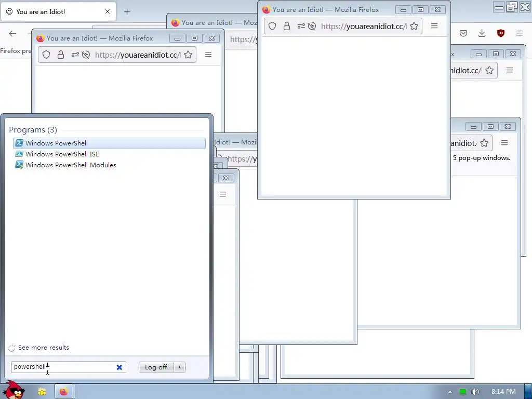Click lock icon in front popup window
The image size is (532, 399).
[x=287, y=26]
